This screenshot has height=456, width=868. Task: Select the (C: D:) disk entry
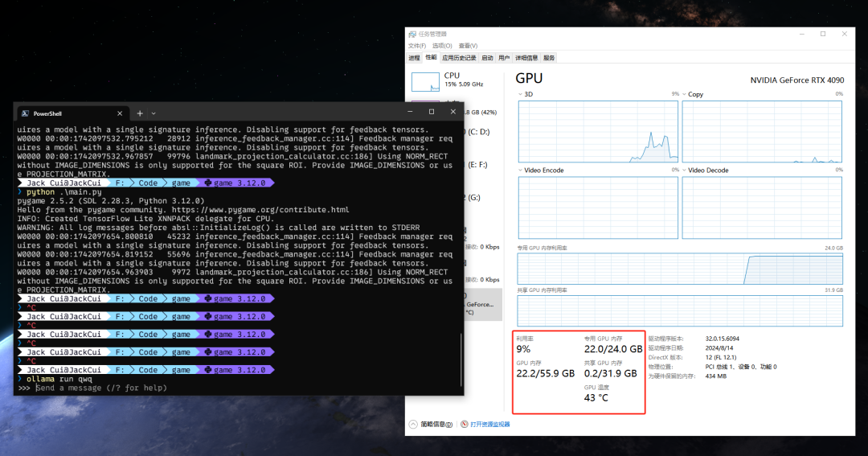coord(479,132)
